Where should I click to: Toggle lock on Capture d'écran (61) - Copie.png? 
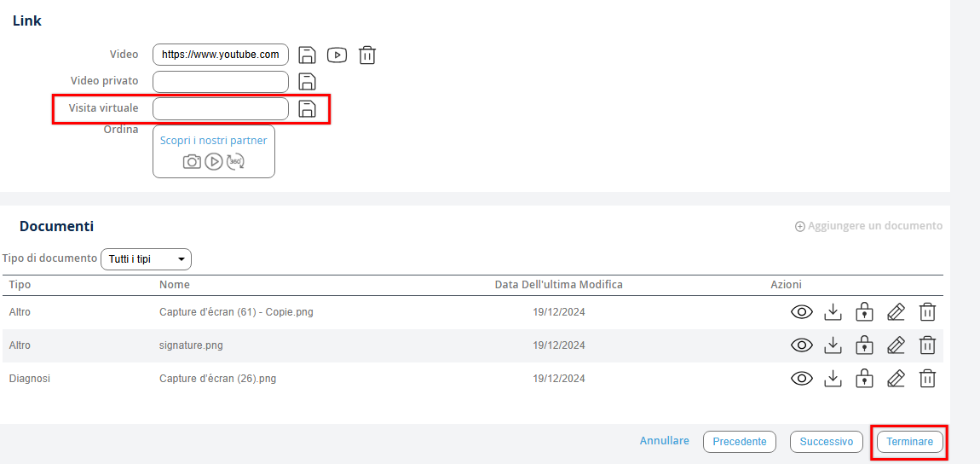(864, 312)
